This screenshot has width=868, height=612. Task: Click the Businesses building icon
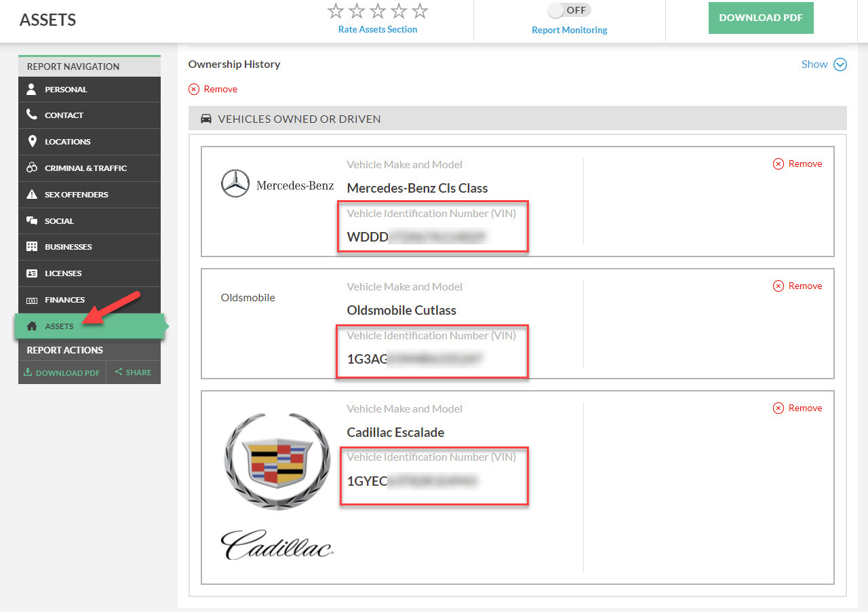[31, 247]
